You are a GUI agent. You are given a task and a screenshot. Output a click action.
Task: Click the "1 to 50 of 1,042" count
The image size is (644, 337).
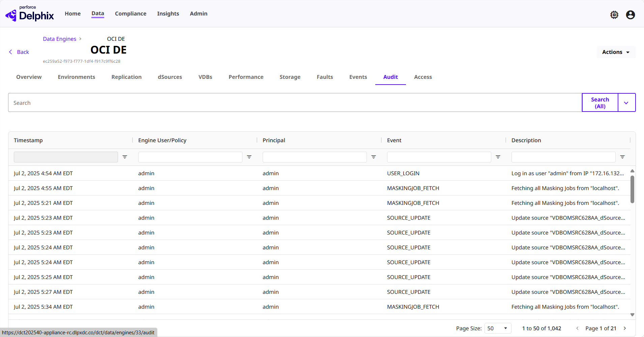pyautogui.click(x=542, y=328)
